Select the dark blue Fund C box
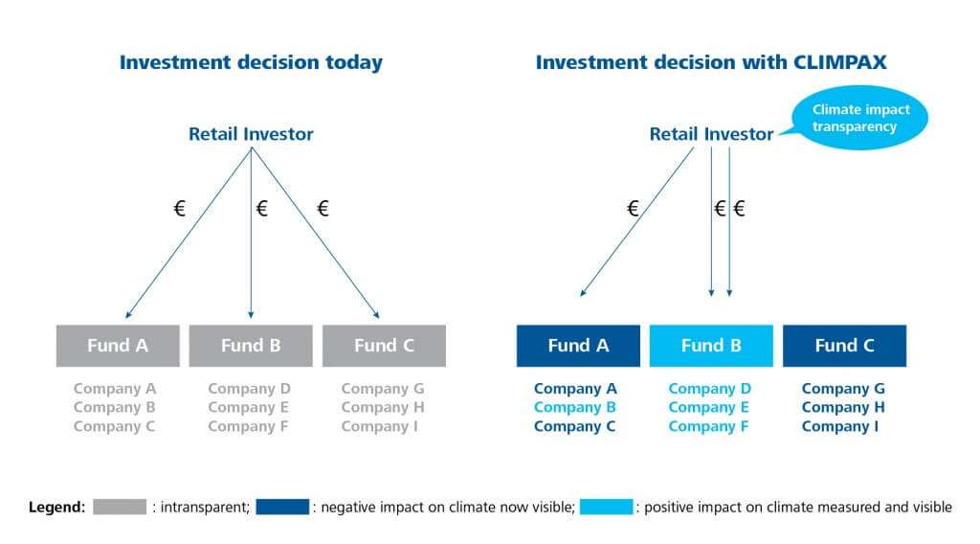This screenshot has height=544, width=980. (x=844, y=346)
